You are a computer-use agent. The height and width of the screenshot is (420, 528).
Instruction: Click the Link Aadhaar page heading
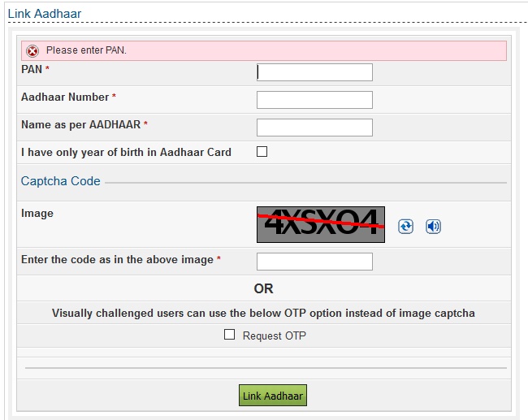[44, 14]
